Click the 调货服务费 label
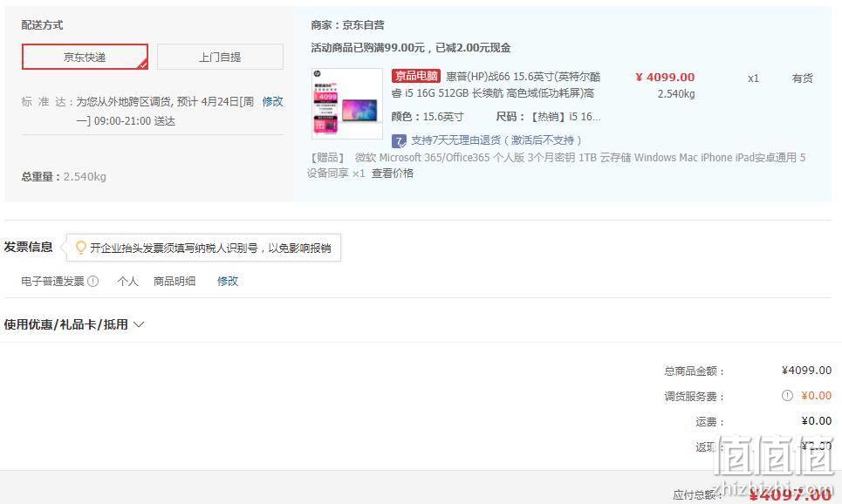Screen dimensions: 842x504 (695, 396)
